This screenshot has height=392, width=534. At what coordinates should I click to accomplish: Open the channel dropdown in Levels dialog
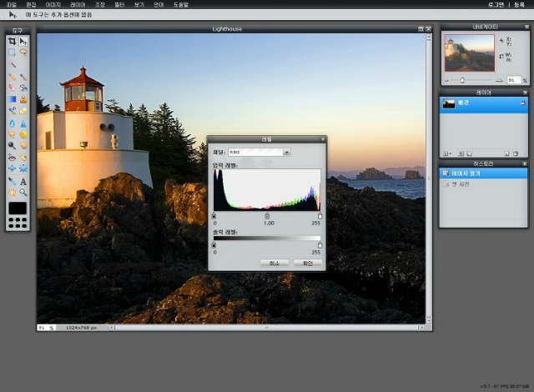[286, 153]
